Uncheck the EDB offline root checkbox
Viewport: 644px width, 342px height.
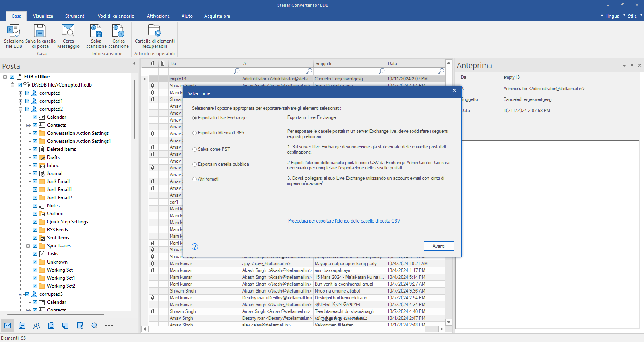pos(12,77)
